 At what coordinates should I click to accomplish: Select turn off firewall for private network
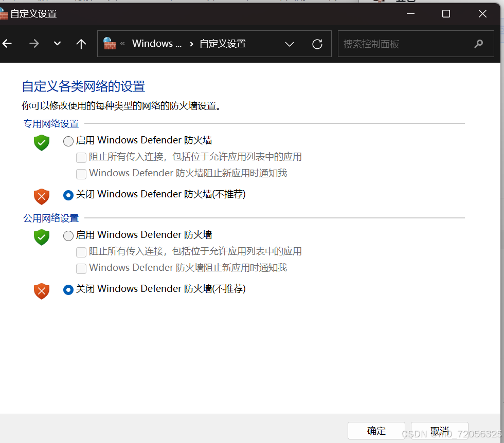click(68, 195)
